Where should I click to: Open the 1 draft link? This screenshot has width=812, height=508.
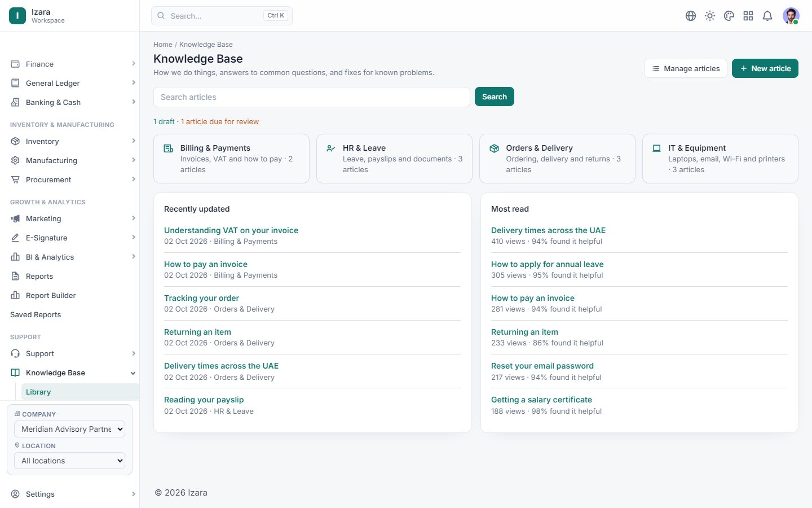point(164,121)
